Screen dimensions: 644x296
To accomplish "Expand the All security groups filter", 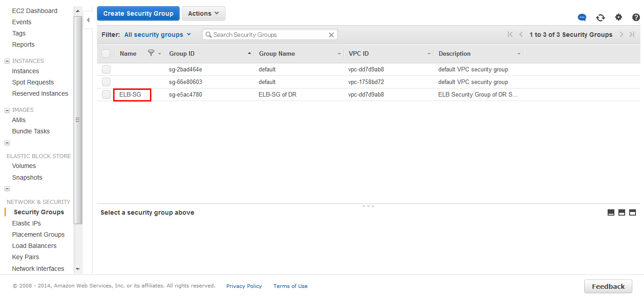I will [158, 35].
